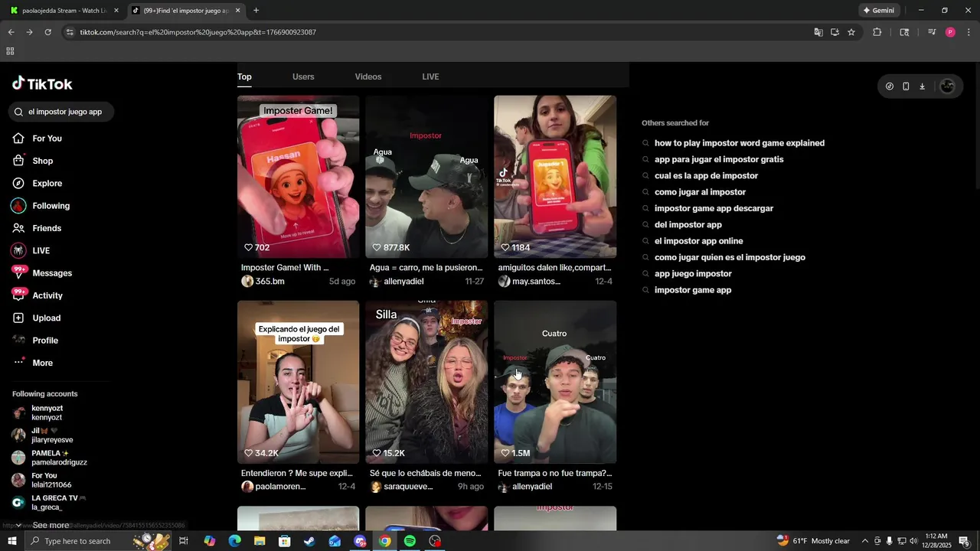Click the install app icon in address bar
This screenshot has width=980, height=551.
click(x=835, y=32)
